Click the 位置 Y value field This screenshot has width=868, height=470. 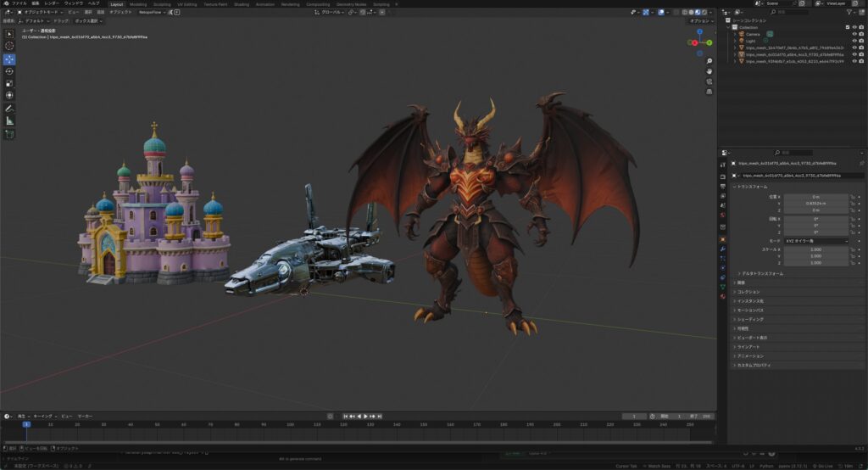pyautogui.click(x=816, y=203)
